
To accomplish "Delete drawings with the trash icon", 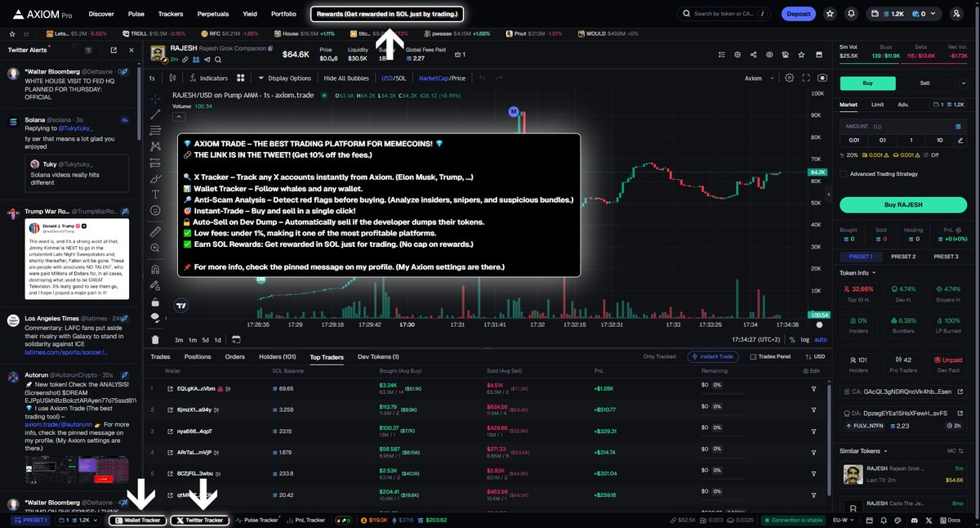I will click(155, 340).
